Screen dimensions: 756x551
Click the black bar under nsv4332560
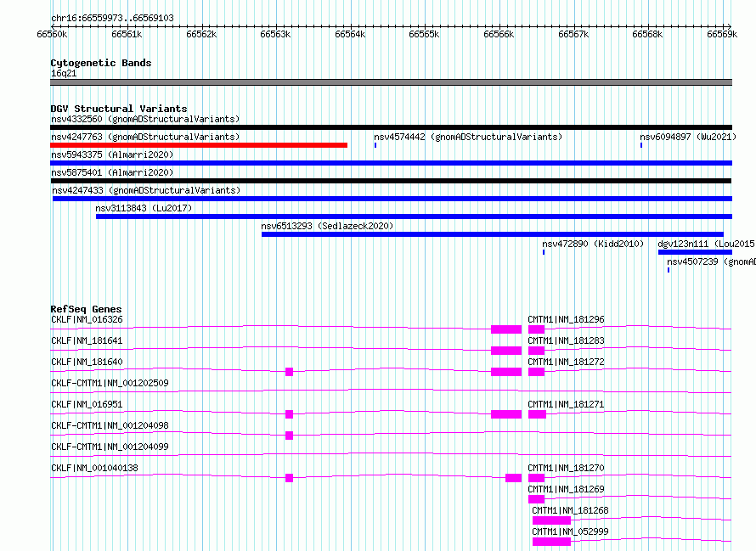click(x=391, y=127)
